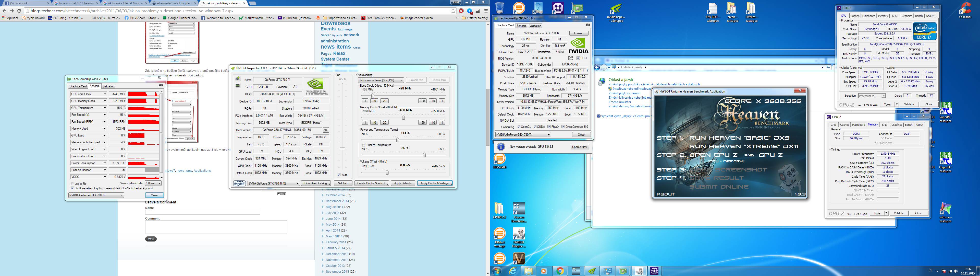
Task: Open the Sensor refresh rate dropdown
Action: tap(153, 183)
